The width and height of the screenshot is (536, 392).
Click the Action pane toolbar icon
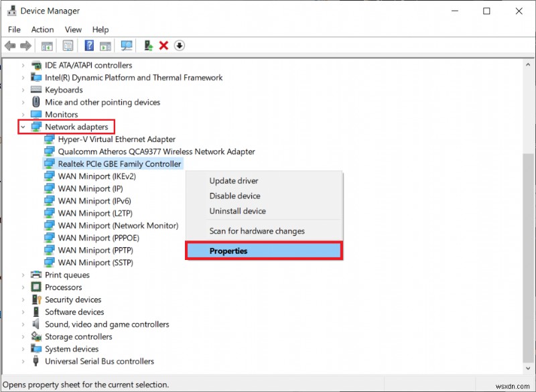tap(105, 46)
